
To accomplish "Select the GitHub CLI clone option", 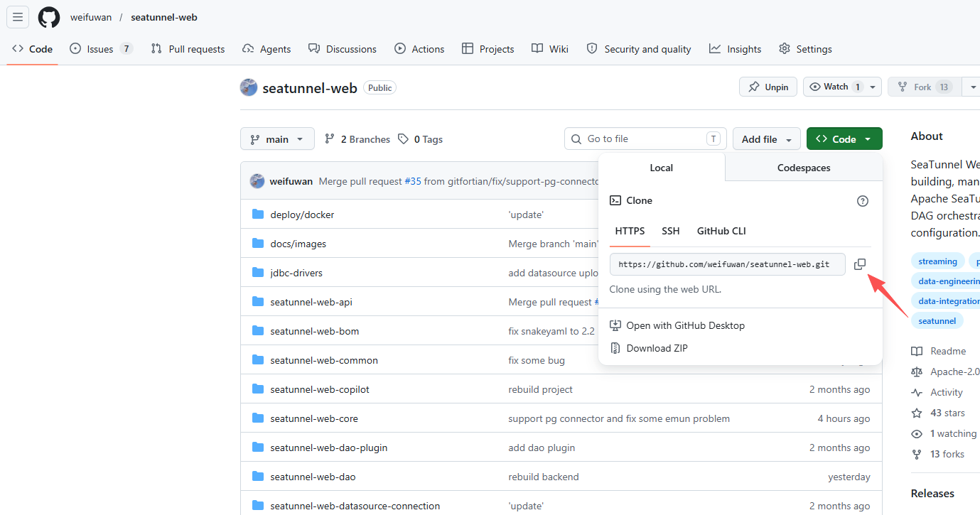I will pos(721,231).
